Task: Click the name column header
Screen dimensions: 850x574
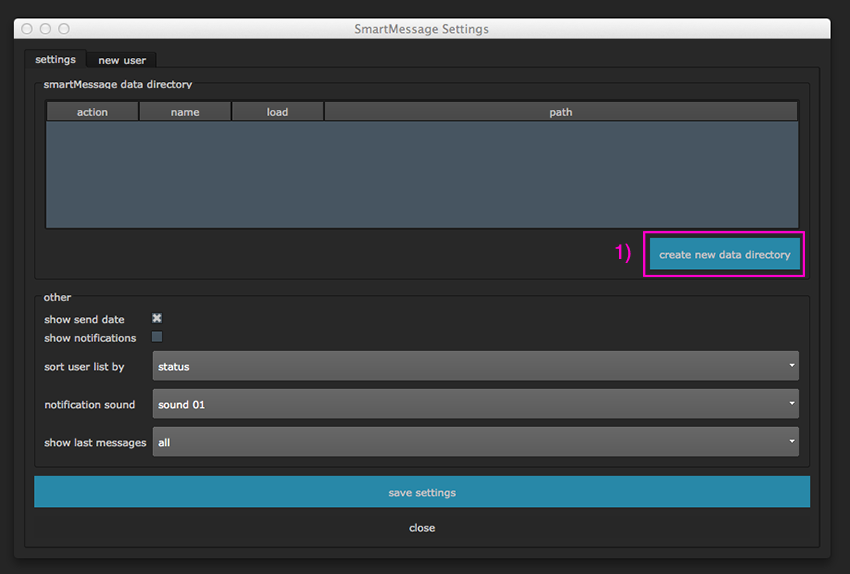Action: click(185, 112)
